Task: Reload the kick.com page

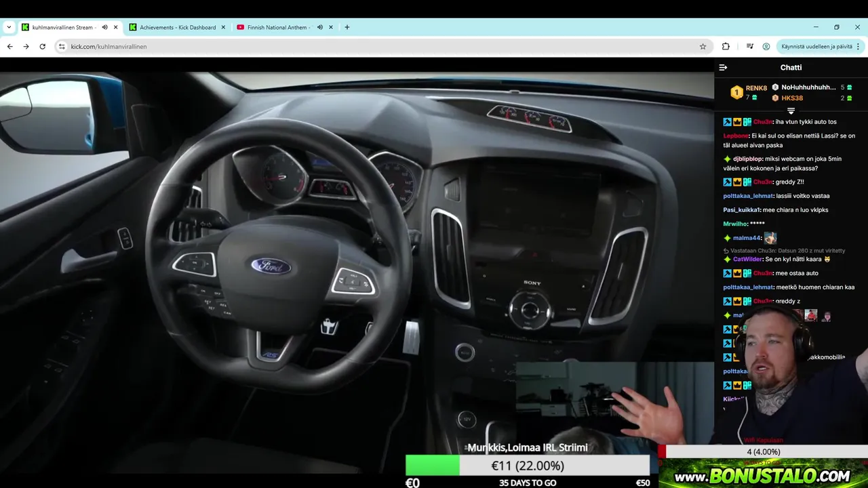Action: click(x=42, y=47)
